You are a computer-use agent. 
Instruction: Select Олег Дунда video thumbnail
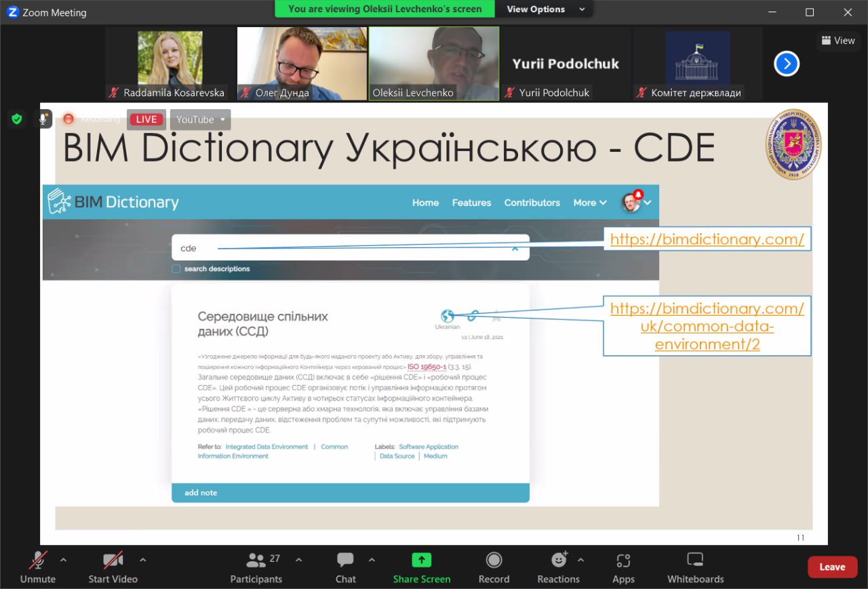302,64
